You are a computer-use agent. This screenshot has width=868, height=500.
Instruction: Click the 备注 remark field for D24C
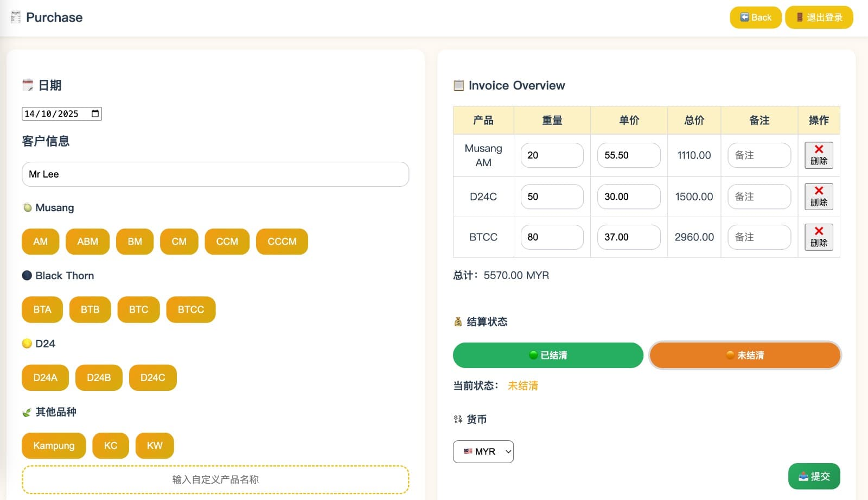click(759, 197)
